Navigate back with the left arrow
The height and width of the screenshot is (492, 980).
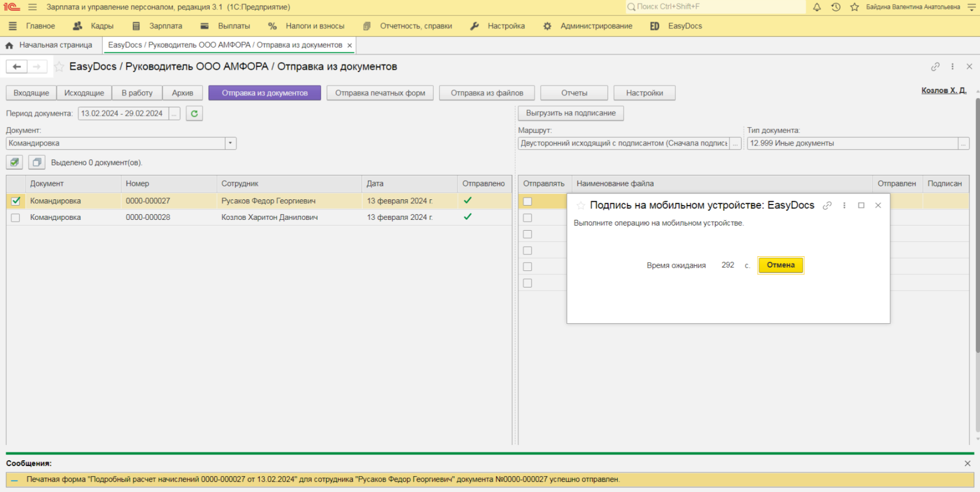click(16, 66)
